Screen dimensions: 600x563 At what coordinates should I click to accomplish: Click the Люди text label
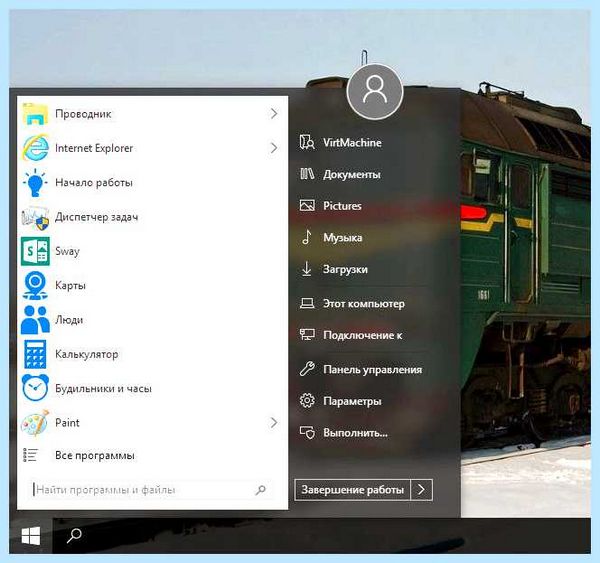click(69, 320)
